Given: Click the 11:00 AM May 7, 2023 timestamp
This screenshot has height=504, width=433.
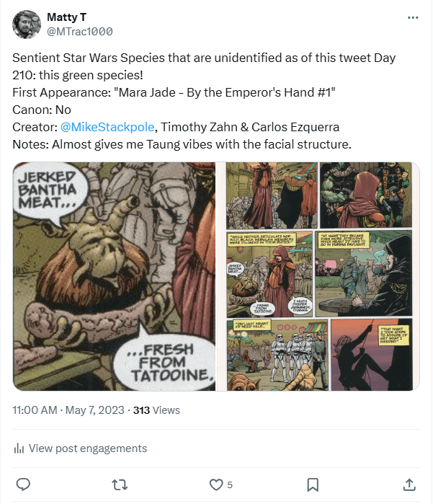Looking at the screenshot, I should (69, 410).
